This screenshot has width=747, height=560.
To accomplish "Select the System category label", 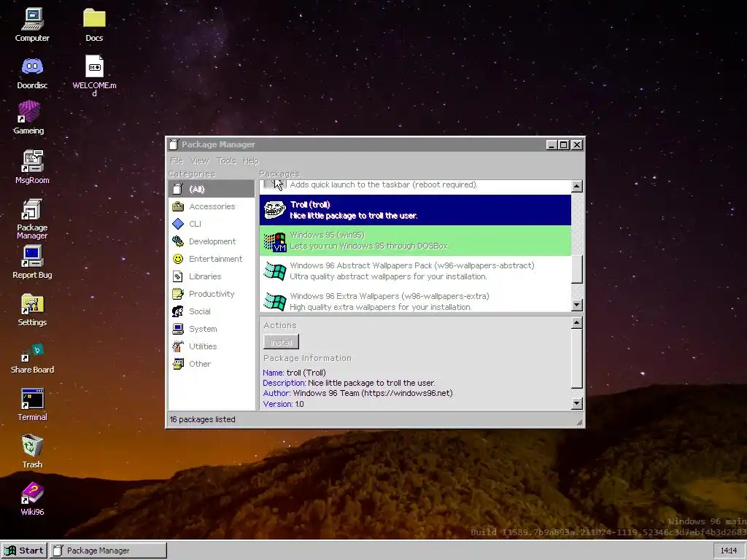I will pos(203,329).
